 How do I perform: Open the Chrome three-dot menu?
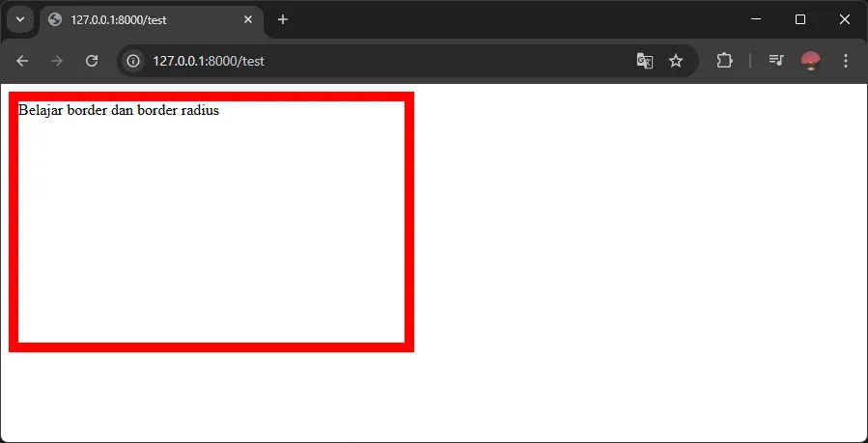[x=845, y=61]
